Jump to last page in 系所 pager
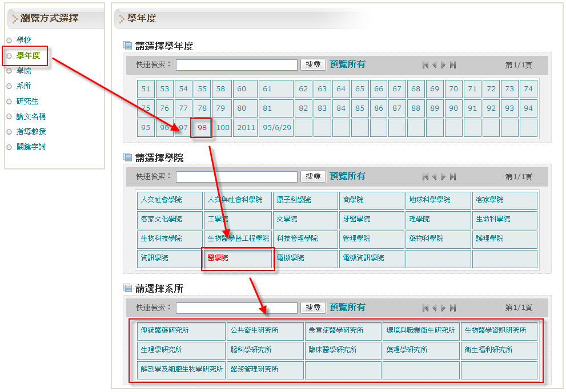The height and width of the screenshot is (392, 566). click(453, 308)
